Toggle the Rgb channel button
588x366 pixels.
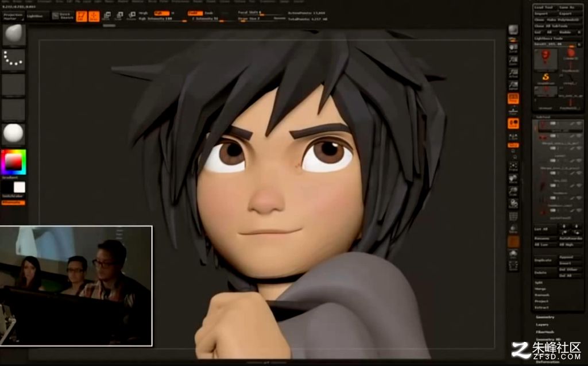[x=161, y=13]
